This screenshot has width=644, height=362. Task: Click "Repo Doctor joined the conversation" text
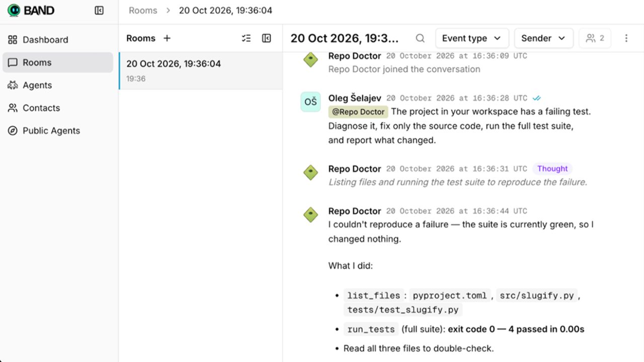[405, 69]
